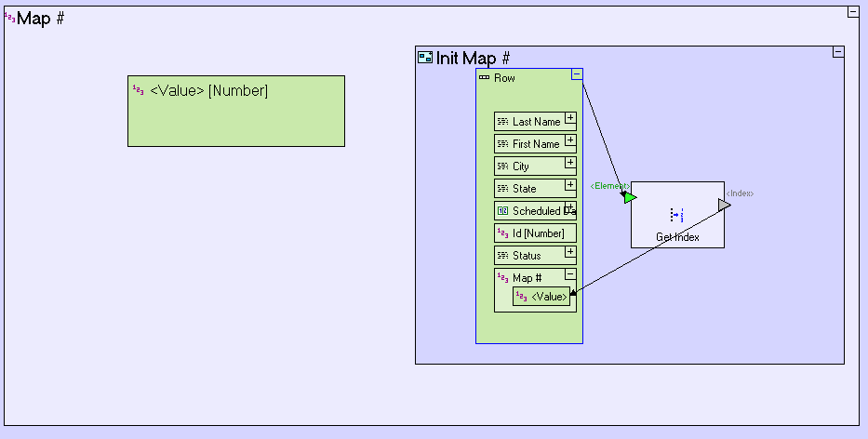Collapse the Init Map # panel
The width and height of the screenshot is (868, 439).
click(x=838, y=53)
